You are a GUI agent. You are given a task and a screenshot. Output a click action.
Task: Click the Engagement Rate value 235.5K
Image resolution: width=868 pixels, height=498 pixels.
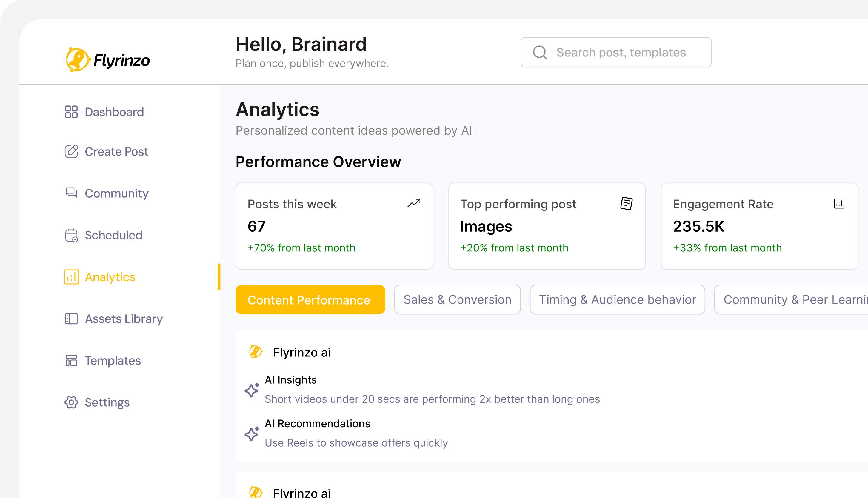pos(698,226)
